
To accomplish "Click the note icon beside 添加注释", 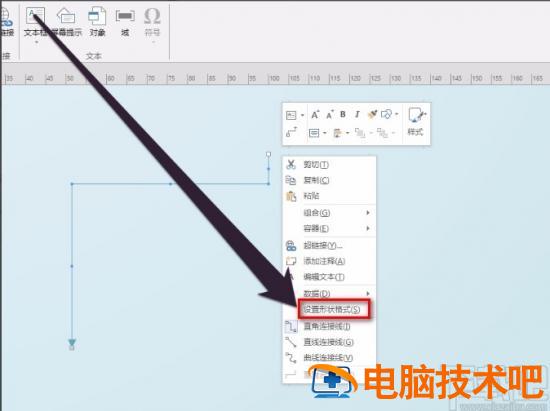I will pyautogui.click(x=291, y=261).
